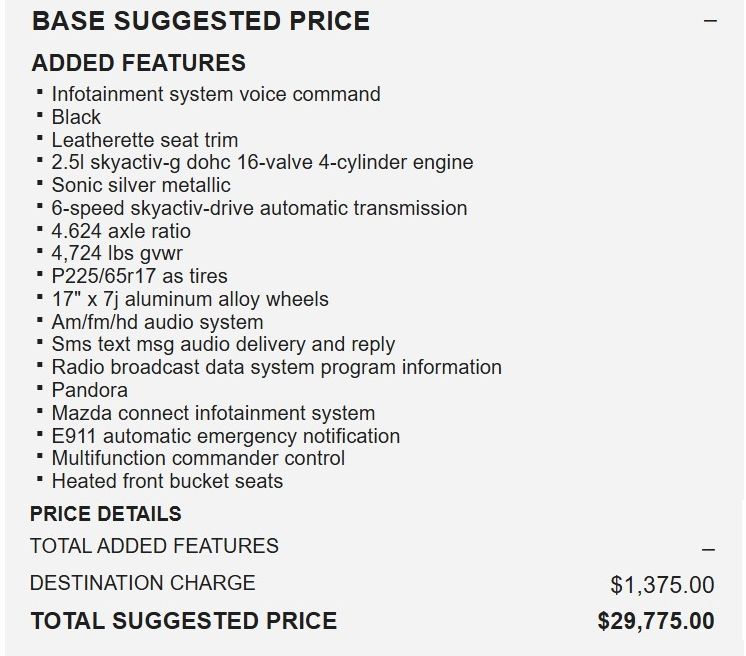Expand the Total Added Features row dash
The image size is (746, 656).
709,550
